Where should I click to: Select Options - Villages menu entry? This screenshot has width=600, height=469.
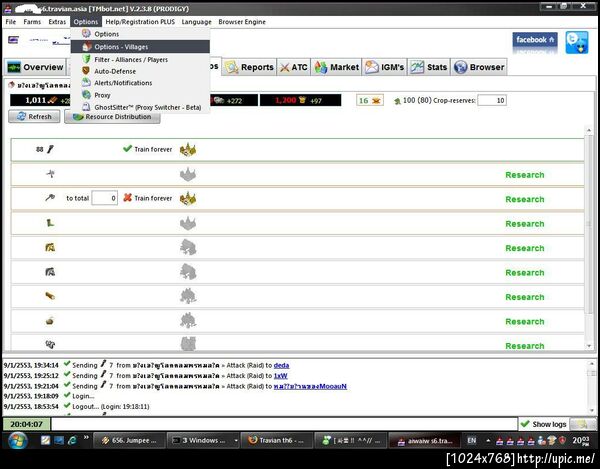140,47
